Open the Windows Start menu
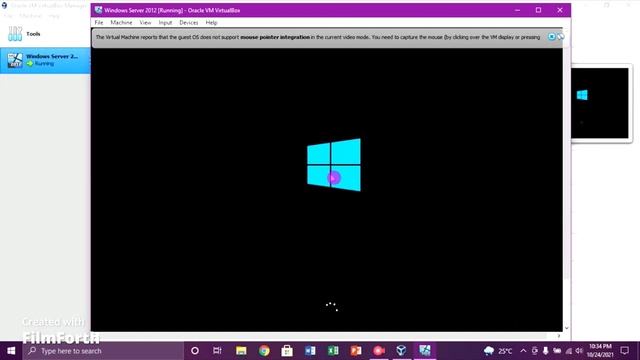640x360 pixels. click(x=11, y=351)
